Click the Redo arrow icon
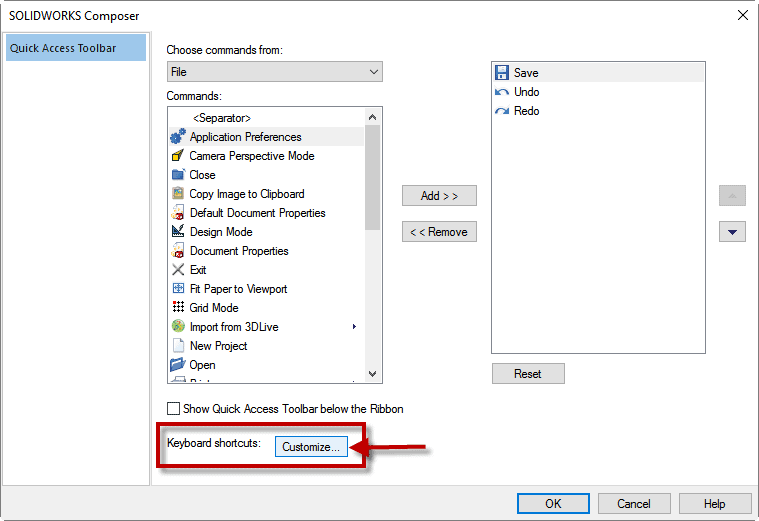Screen dimensions: 759x521 501,111
